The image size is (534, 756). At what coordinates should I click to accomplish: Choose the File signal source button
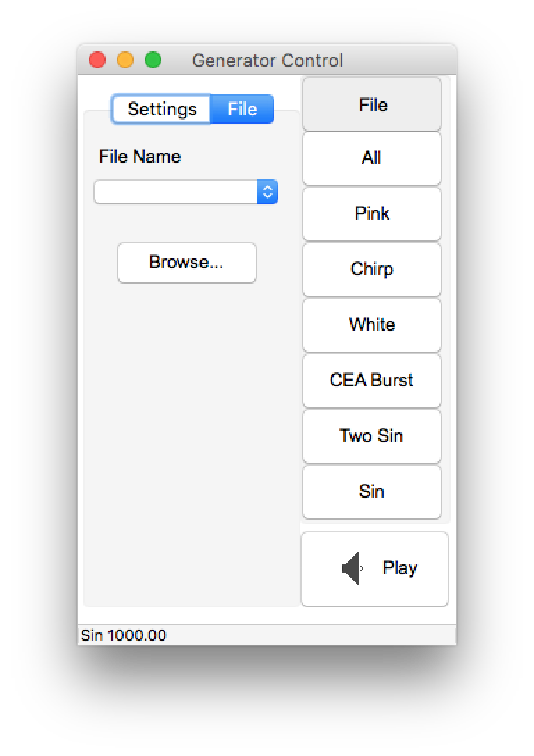tap(372, 104)
